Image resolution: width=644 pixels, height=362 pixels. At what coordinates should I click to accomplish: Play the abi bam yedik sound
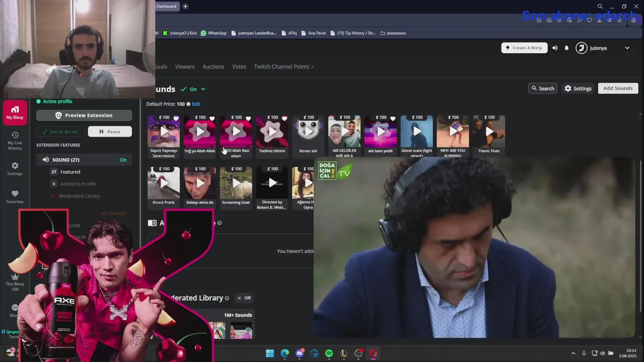pyautogui.click(x=380, y=132)
